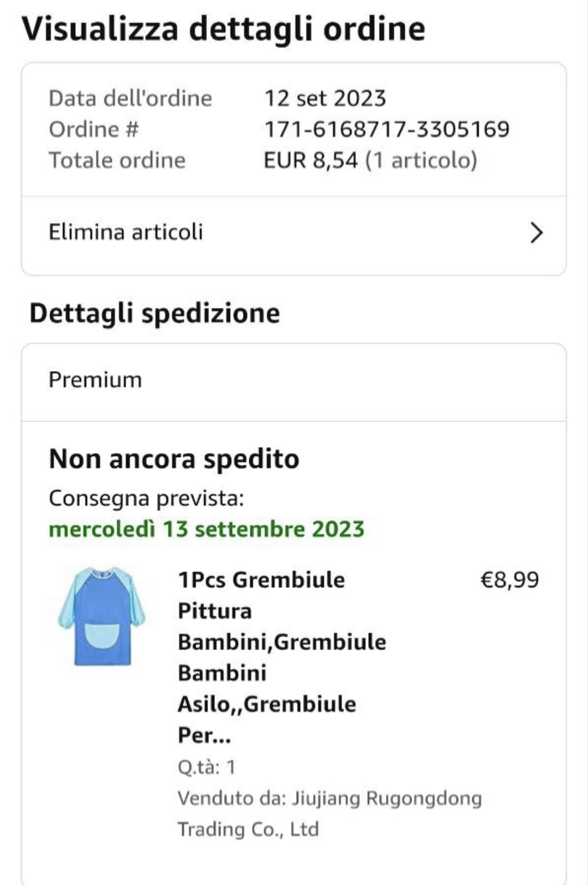Screen dimensions: 588x885
Task: Tap the Elimina articoli row label
Action: click(x=126, y=232)
